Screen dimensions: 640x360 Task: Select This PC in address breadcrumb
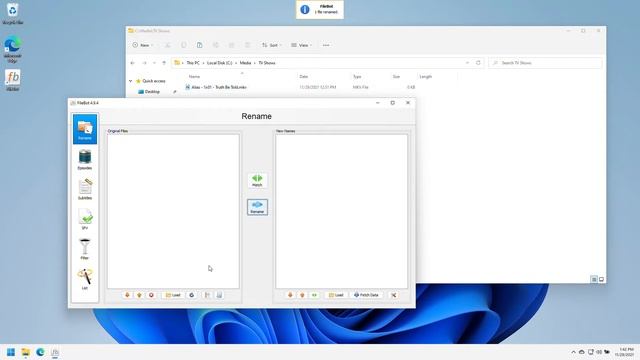point(193,63)
